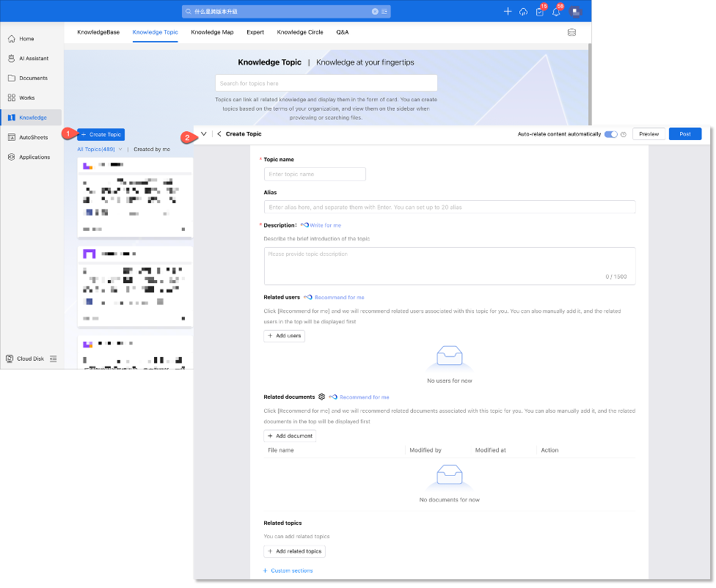
Task: Click the back arrow beside Create Topic title
Action: pyautogui.click(x=219, y=134)
